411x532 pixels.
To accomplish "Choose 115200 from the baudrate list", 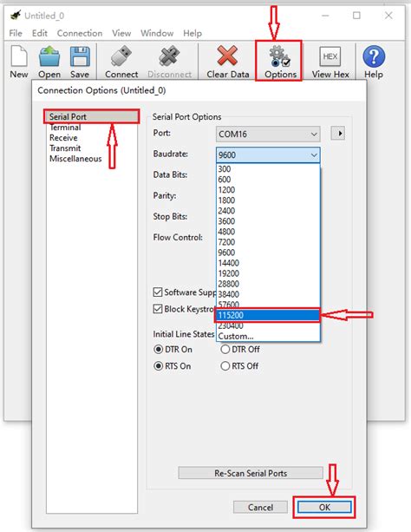I will 268,315.
